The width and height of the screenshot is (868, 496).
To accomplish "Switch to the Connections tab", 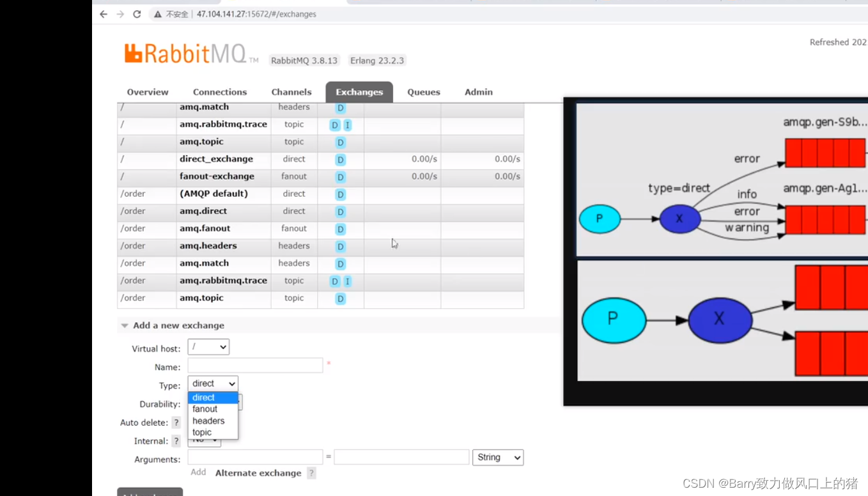I will tap(220, 92).
